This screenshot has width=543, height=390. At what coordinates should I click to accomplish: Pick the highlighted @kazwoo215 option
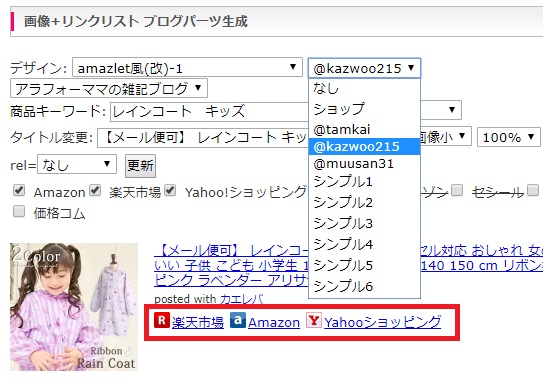(364, 147)
